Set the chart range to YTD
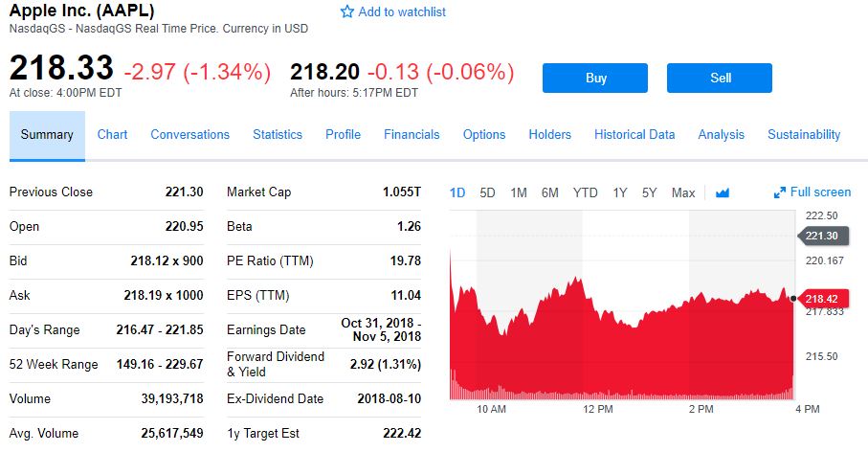 [x=585, y=192]
